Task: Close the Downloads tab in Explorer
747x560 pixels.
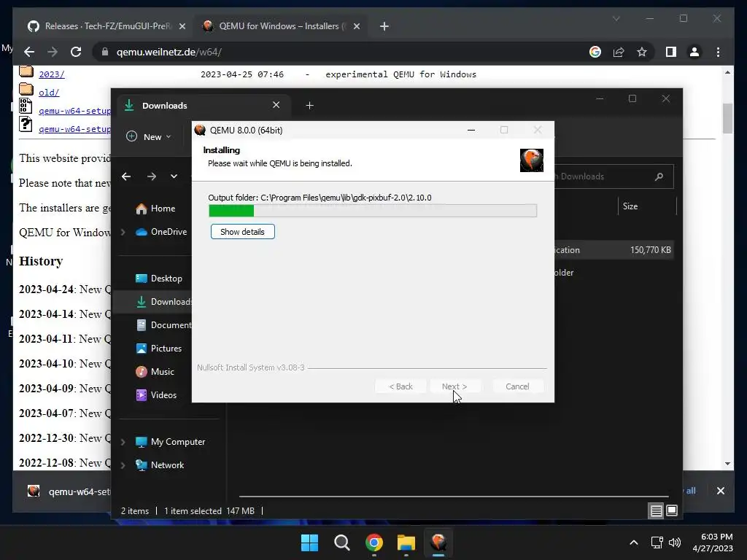Action: (276, 105)
